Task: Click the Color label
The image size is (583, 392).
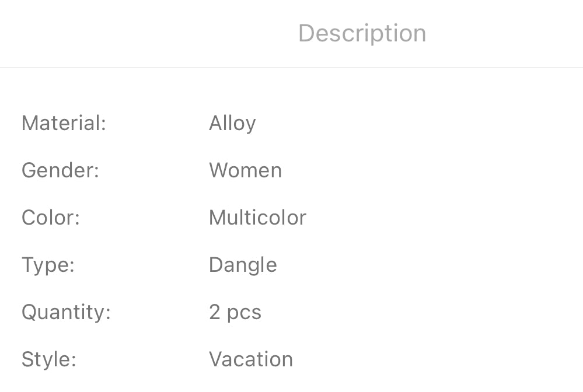Action: point(50,218)
